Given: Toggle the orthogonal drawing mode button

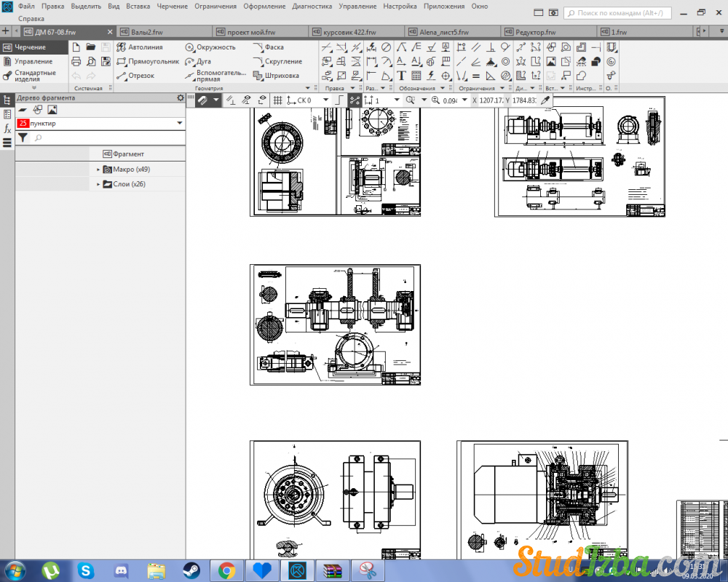Looking at the screenshot, I should (x=339, y=100).
